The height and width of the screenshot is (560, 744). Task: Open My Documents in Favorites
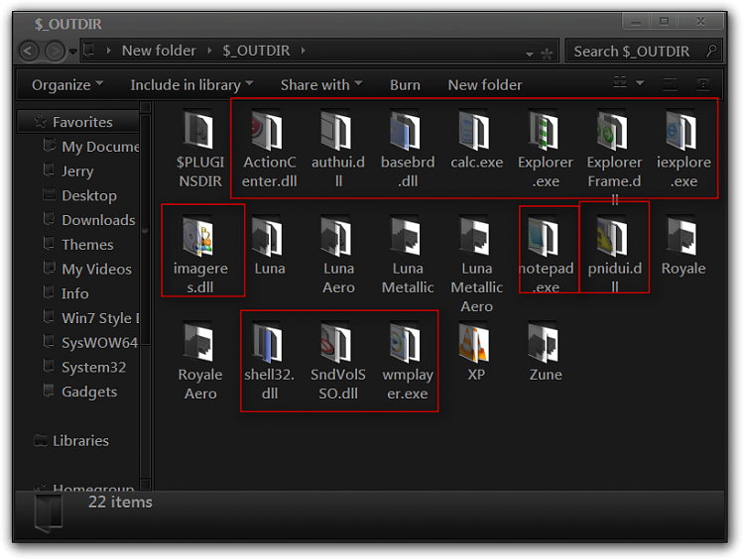coord(91,147)
